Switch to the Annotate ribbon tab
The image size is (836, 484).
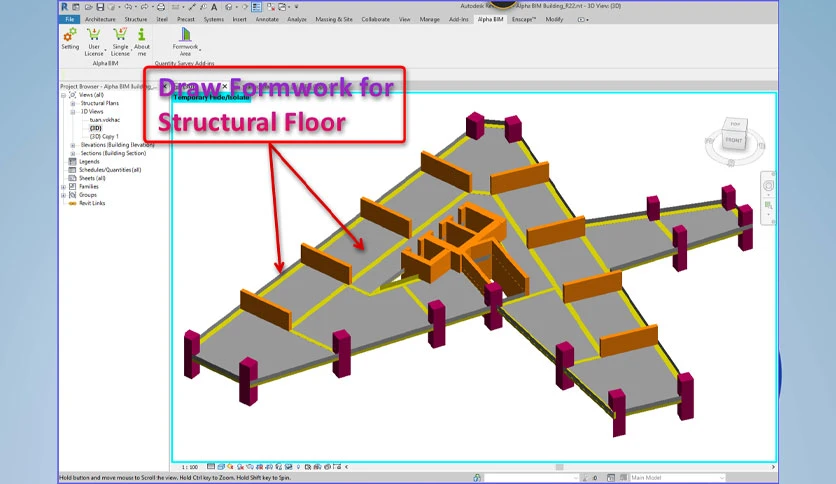[x=267, y=19]
